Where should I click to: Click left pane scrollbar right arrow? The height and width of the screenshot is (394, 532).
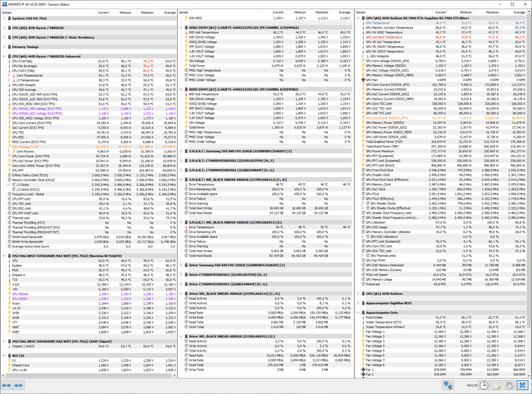coord(175,375)
